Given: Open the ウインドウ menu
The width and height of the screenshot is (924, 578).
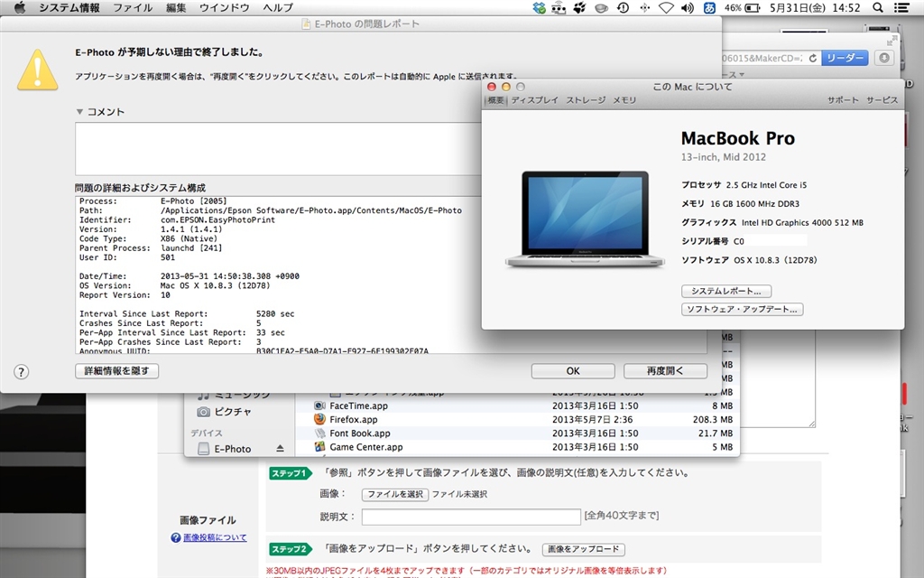Looking at the screenshot, I should (223, 8).
